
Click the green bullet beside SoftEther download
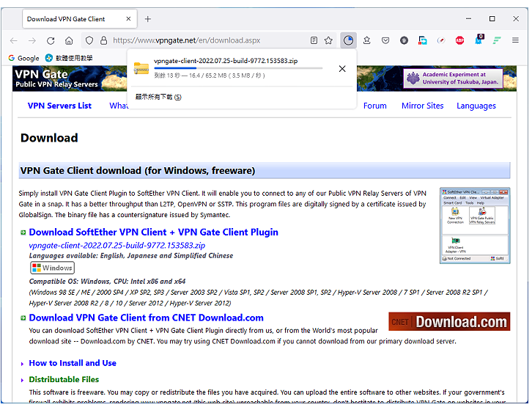23,233
